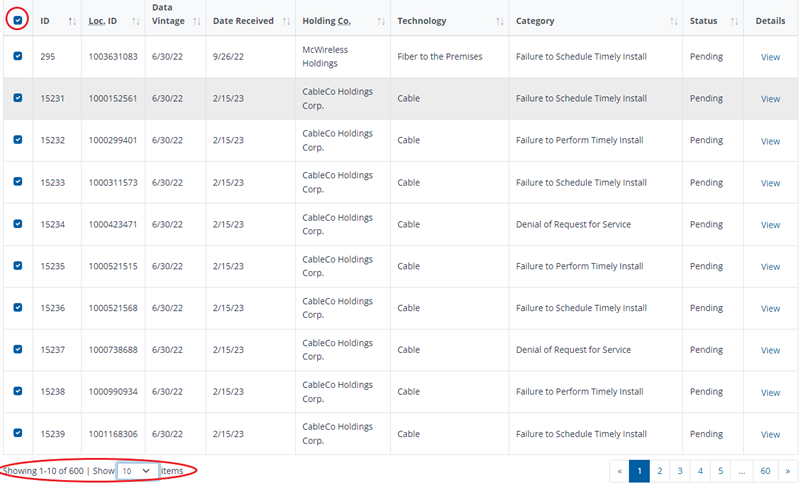Image resolution: width=802 pixels, height=485 pixels.
Task: Go to previous page with « button
Action: click(619, 471)
